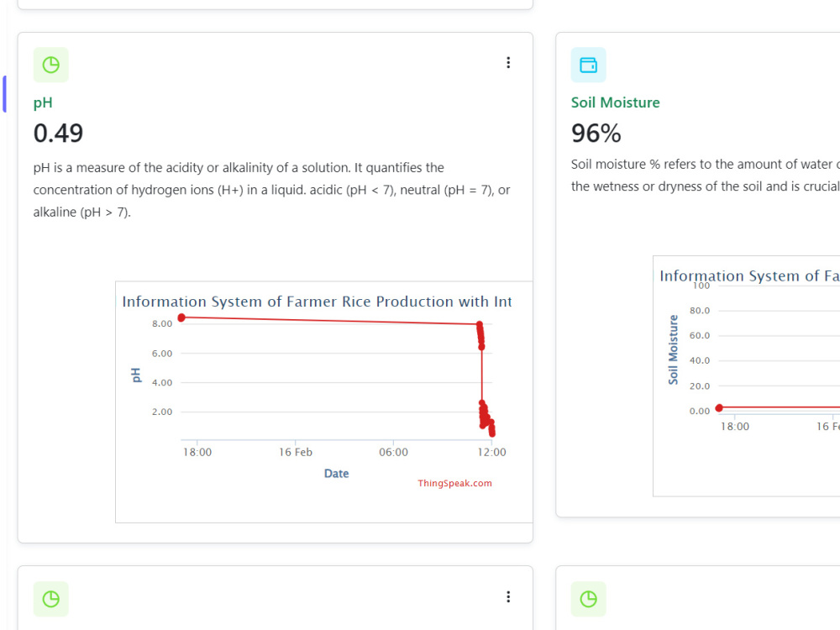Viewport: 840px width, 630px height.
Task: Click the Soil Moisture card wallet icon
Action: 588,65
